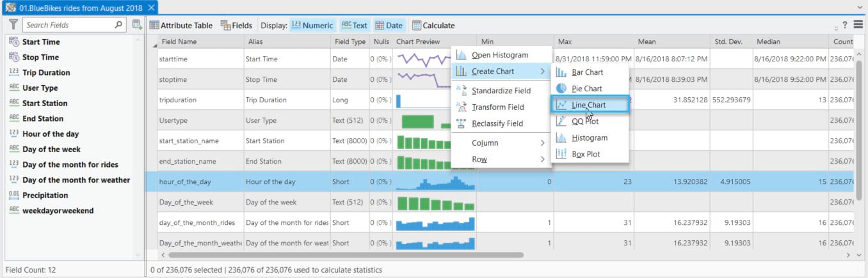Choose Open Histogram in context menu

coord(499,55)
